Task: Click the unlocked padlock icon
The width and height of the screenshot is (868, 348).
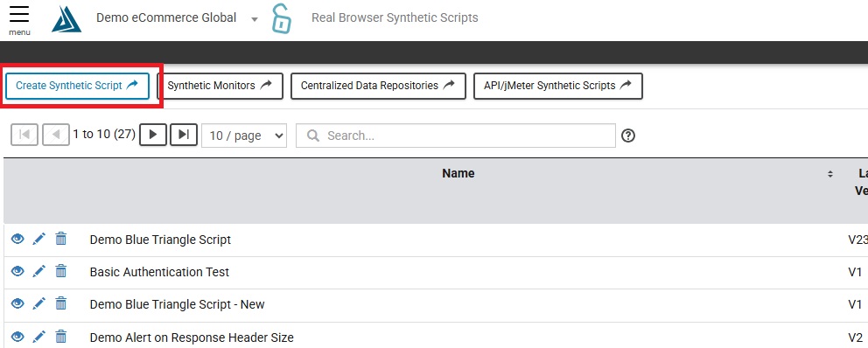Action: pos(281,18)
